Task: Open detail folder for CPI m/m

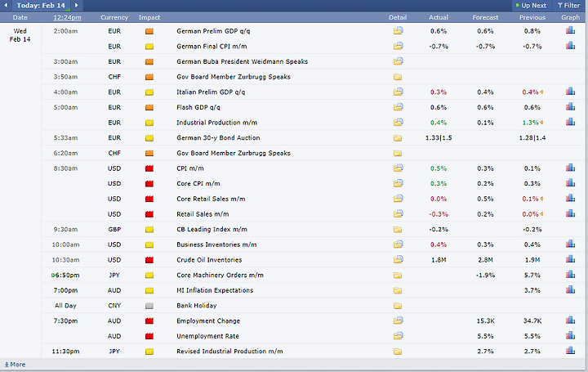Action: (x=399, y=168)
